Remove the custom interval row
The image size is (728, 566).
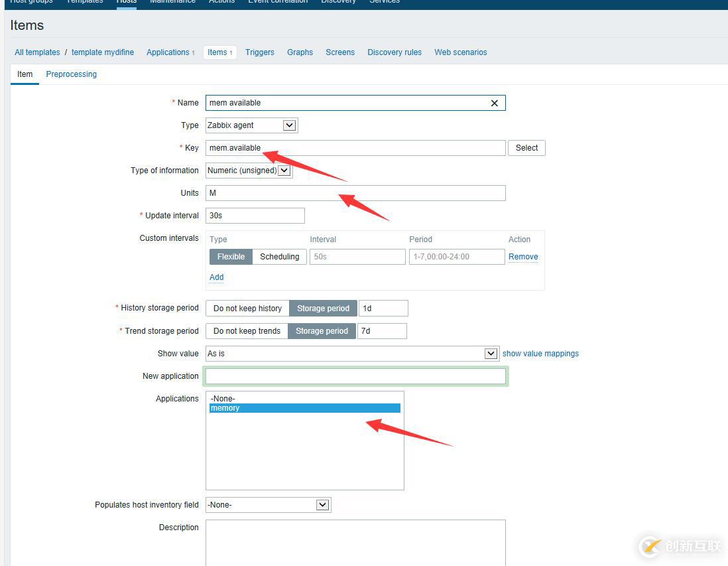[522, 257]
